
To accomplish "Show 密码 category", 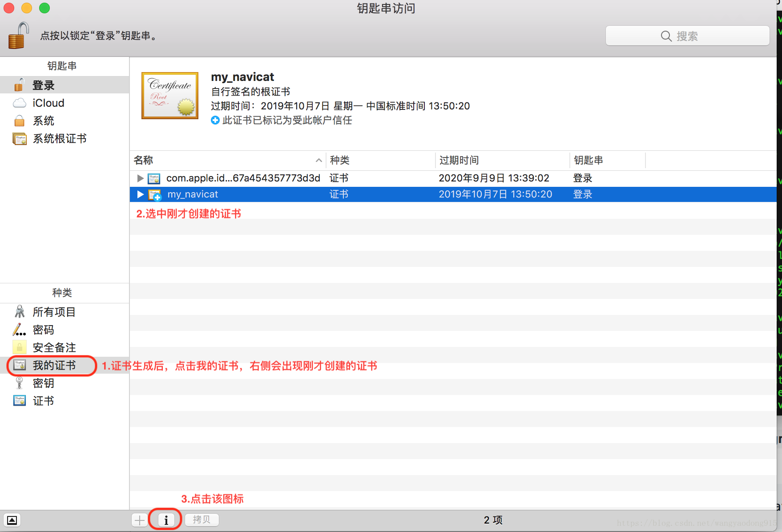I will click(x=64, y=330).
